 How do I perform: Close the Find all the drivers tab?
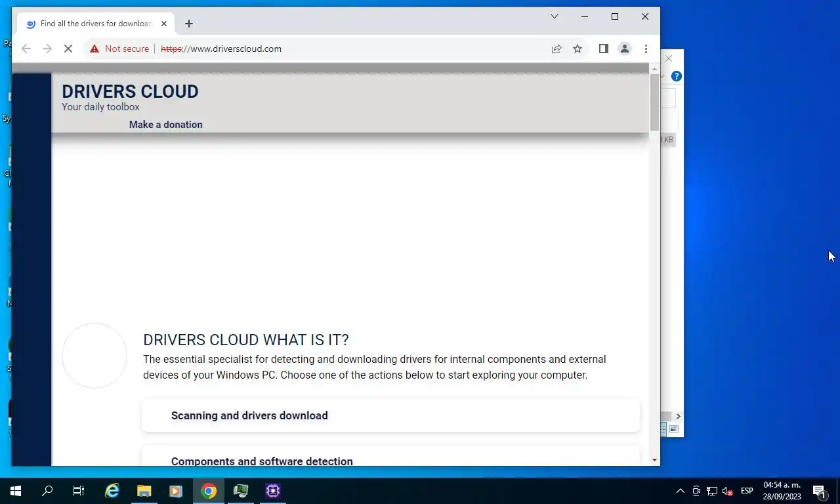tap(164, 24)
